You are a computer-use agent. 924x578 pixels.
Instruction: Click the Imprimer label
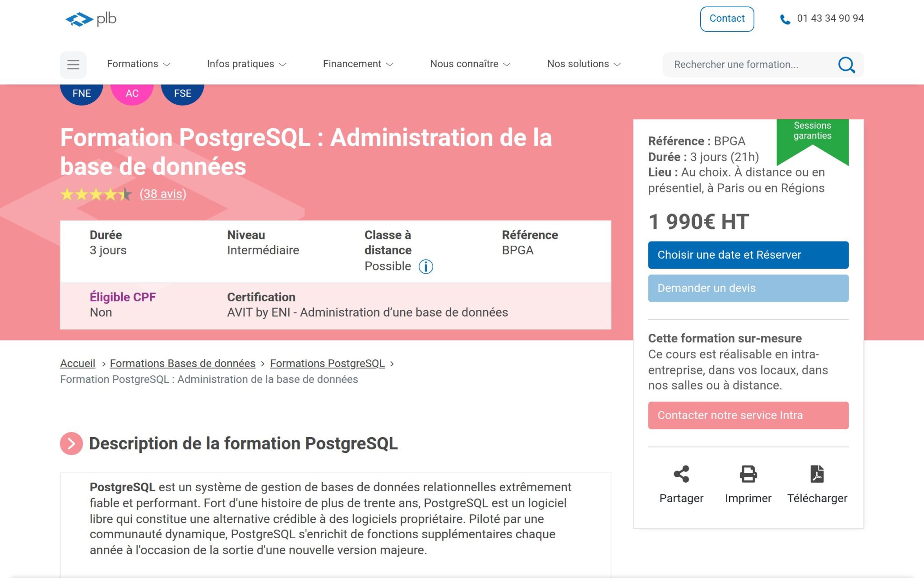point(748,499)
